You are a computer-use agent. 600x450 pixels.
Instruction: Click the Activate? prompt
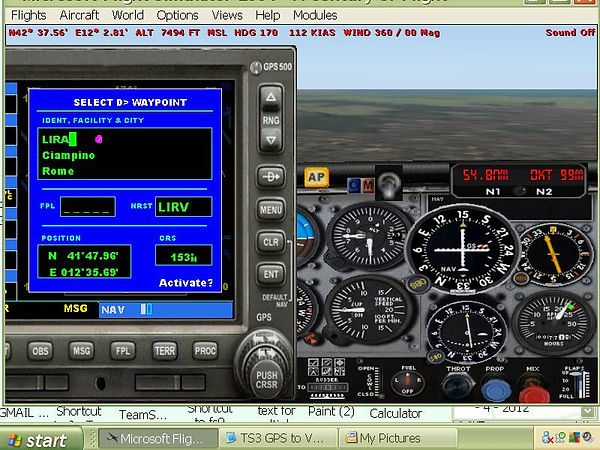[186, 282]
